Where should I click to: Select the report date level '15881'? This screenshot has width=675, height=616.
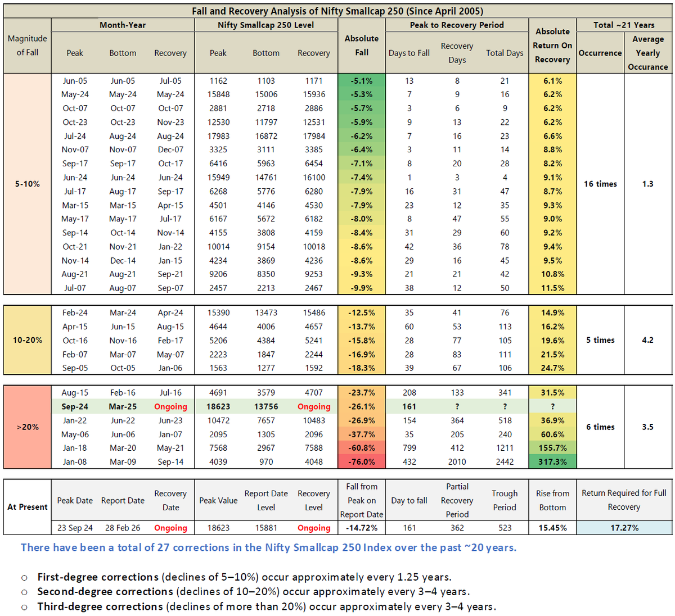pyautogui.click(x=266, y=528)
